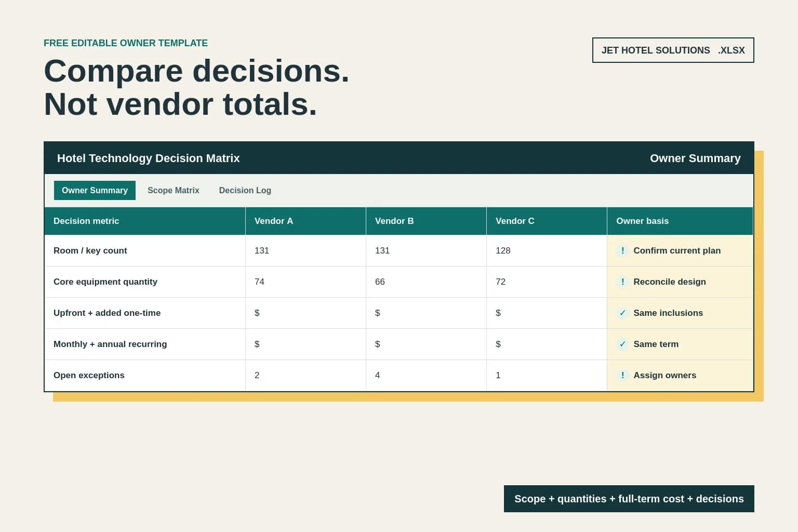
Task: Click the Same term text
Action: [656, 344]
